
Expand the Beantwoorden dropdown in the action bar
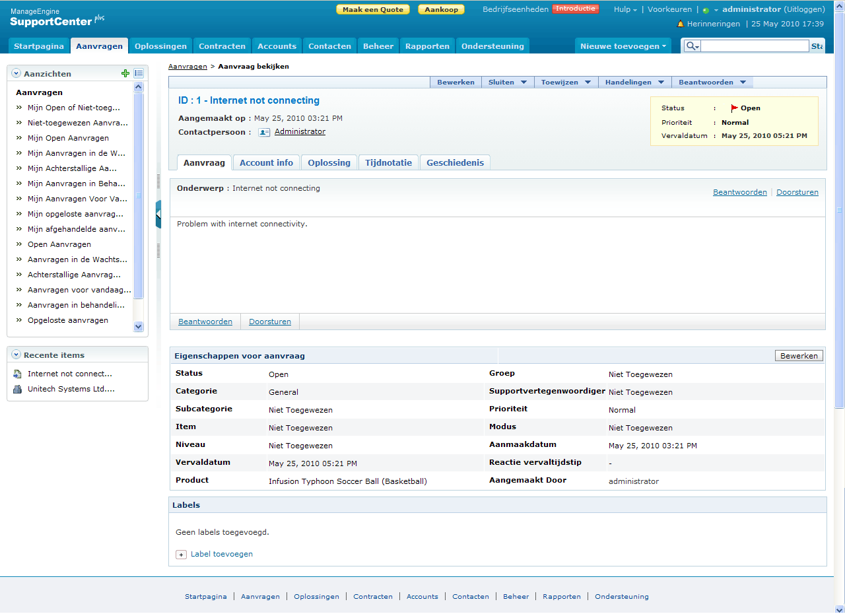(x=712, y=83)
